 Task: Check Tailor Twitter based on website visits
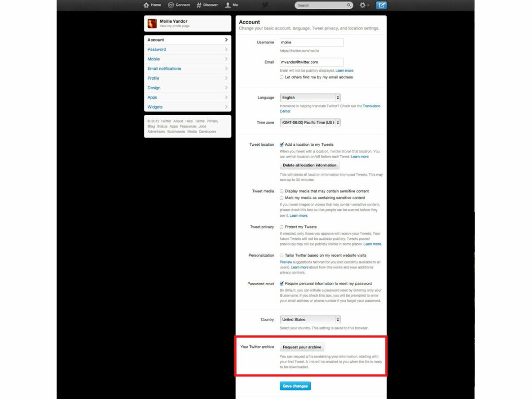[x=282, y=256]
